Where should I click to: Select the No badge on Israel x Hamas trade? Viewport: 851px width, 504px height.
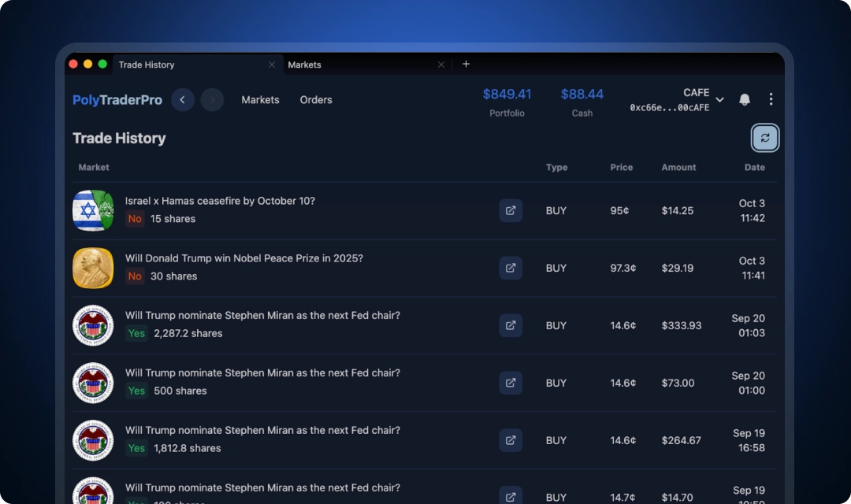pyautogui.click(x=134, y=219)
